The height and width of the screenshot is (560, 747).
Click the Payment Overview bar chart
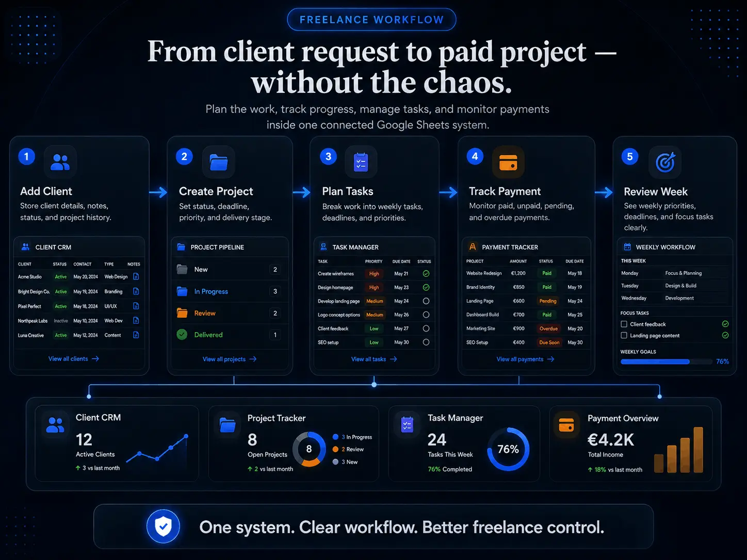[678, 450]
